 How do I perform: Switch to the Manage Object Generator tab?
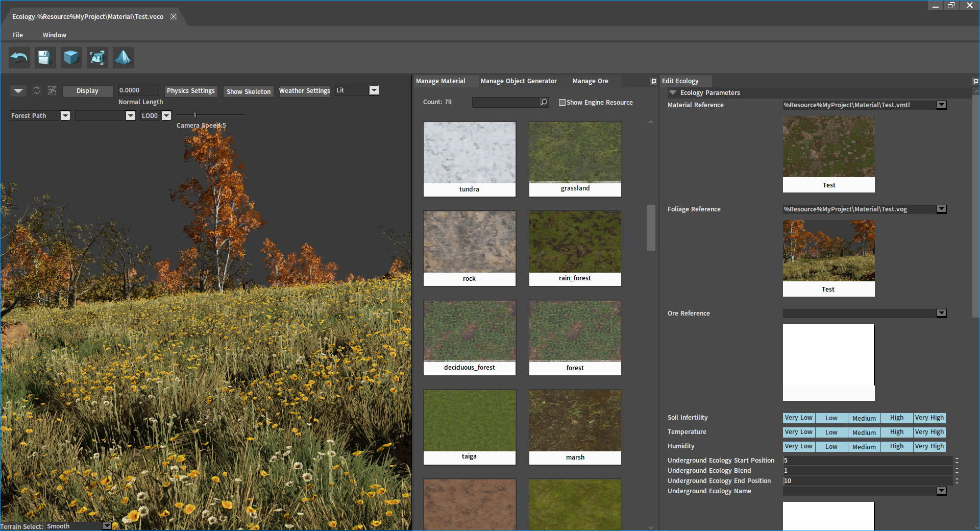[519, 81]
